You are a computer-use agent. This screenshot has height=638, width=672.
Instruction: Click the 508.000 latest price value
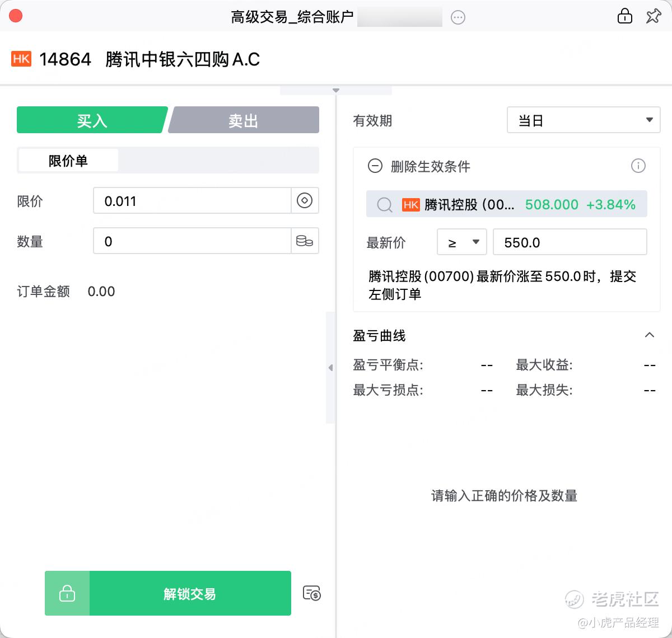(x=552, y=205)
